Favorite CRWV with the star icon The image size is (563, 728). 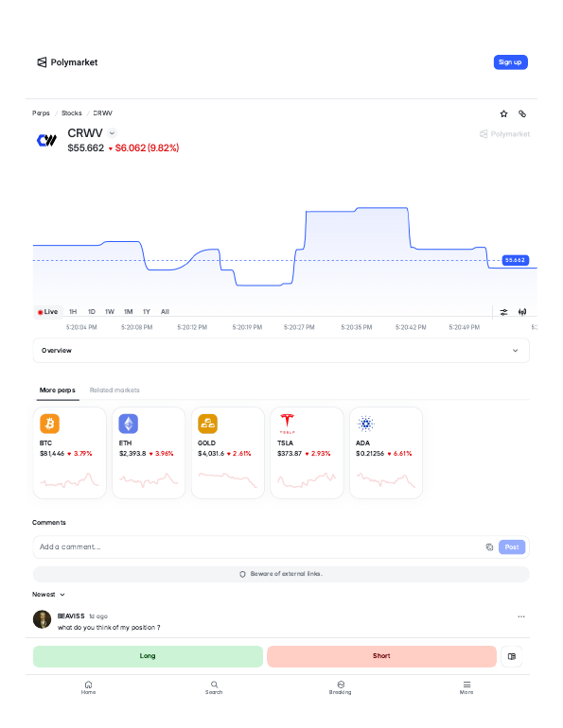coord(503,113)
